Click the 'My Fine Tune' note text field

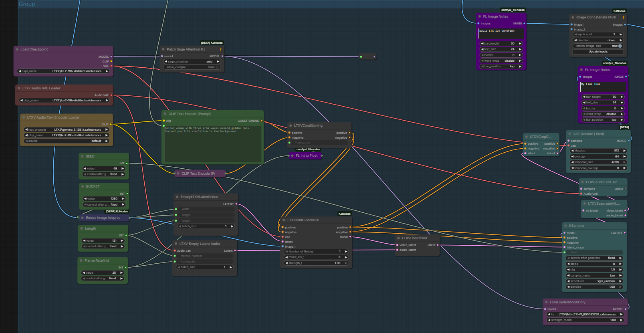tap(603, 87)
